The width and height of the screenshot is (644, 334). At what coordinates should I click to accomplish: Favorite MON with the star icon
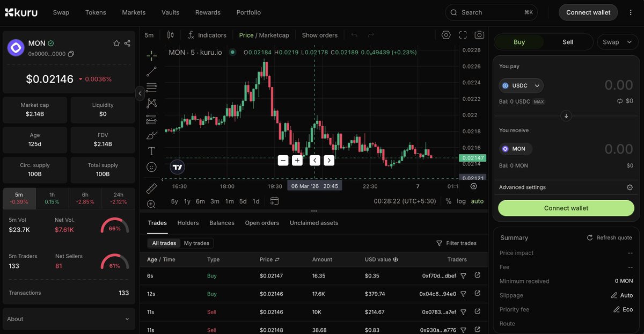pos(116,43)
